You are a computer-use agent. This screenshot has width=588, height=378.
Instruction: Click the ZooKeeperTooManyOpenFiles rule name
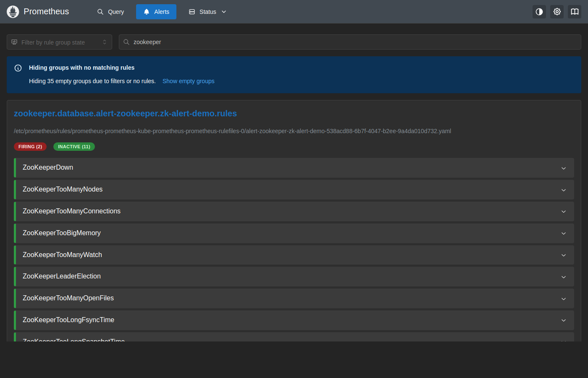click(x=68, y=298)
